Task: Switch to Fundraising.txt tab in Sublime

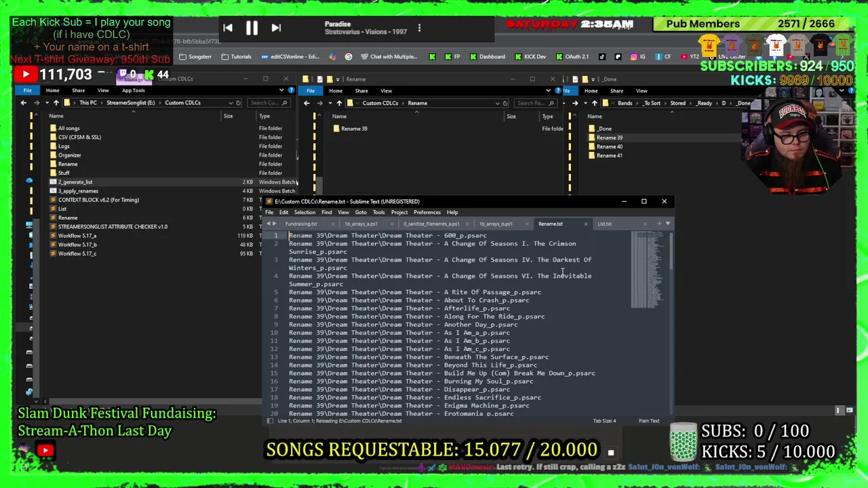Action: click(x=300, y=224)
